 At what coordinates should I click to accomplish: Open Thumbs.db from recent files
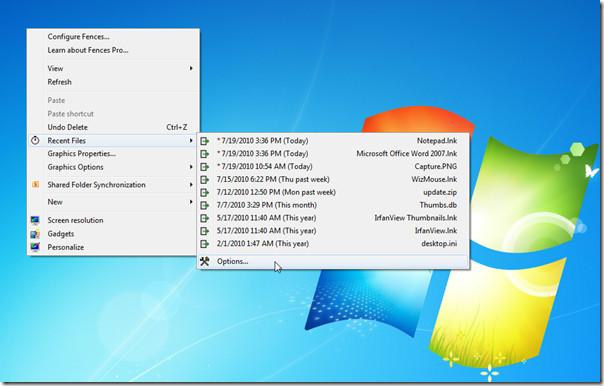[333, 205]
